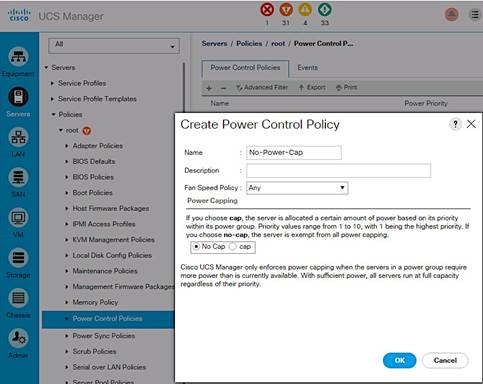Viewport: 483px width, 384px height.
Task: Open the All filter dropdown in navigation pane
Action: click(114, 46)
